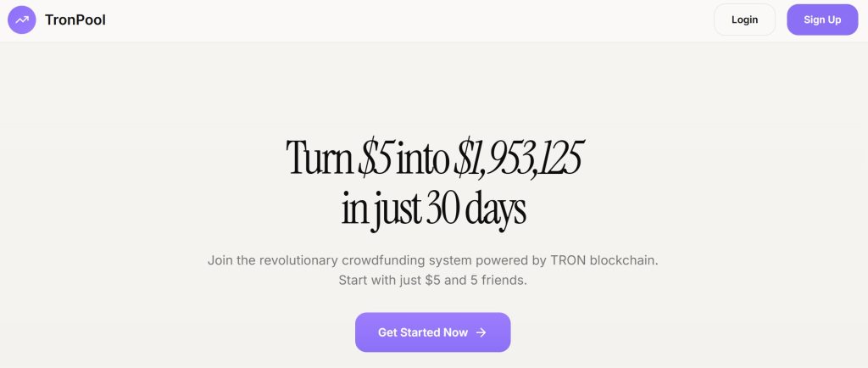Click the TronPool trending-arrow logo icon
868x368 pixels.
click(x=22, y=20)
